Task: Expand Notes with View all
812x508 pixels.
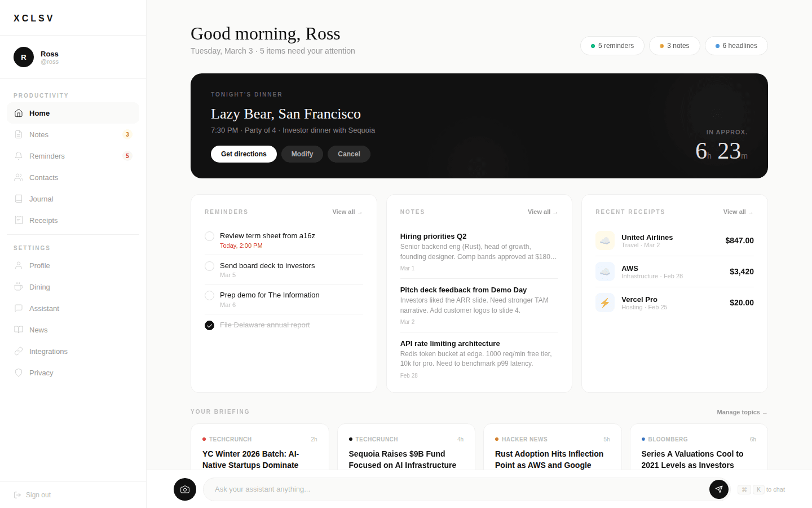Action: click(542, 212)
